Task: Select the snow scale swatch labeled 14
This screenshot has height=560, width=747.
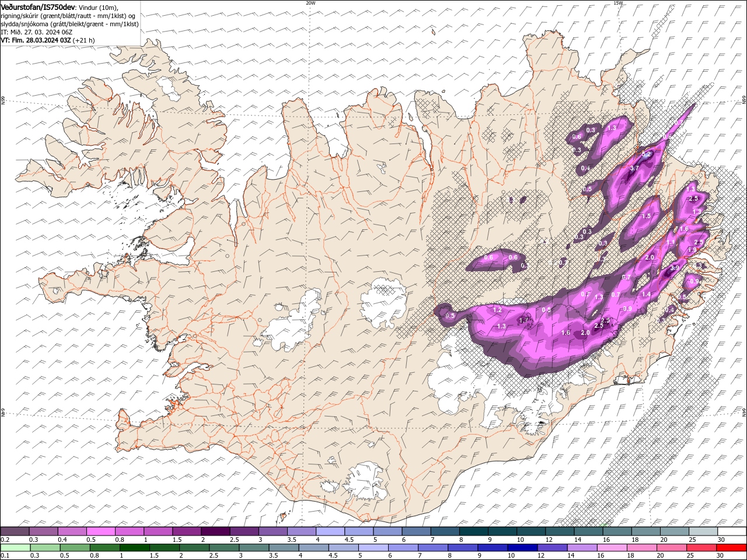Action: 589,531
